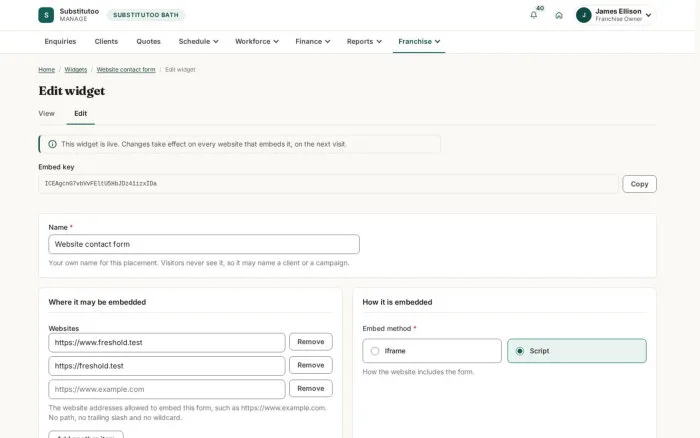
Task: Click the 'Embed key' label
Action: click(x=56, y=167)
